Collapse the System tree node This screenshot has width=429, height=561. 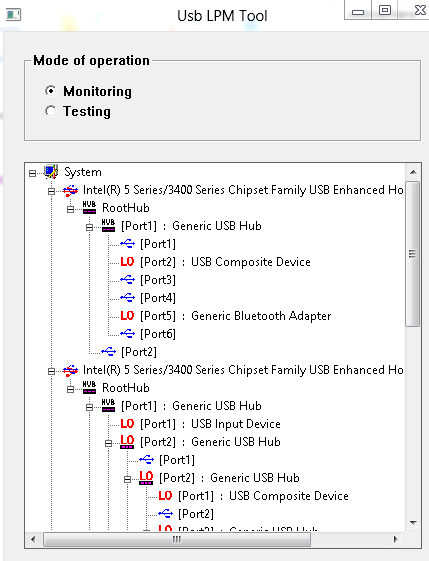click(33, 174)
